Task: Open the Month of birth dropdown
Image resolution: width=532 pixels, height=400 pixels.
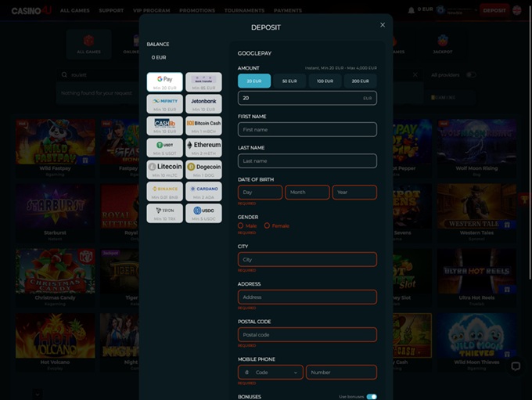Action: (307, 192)
